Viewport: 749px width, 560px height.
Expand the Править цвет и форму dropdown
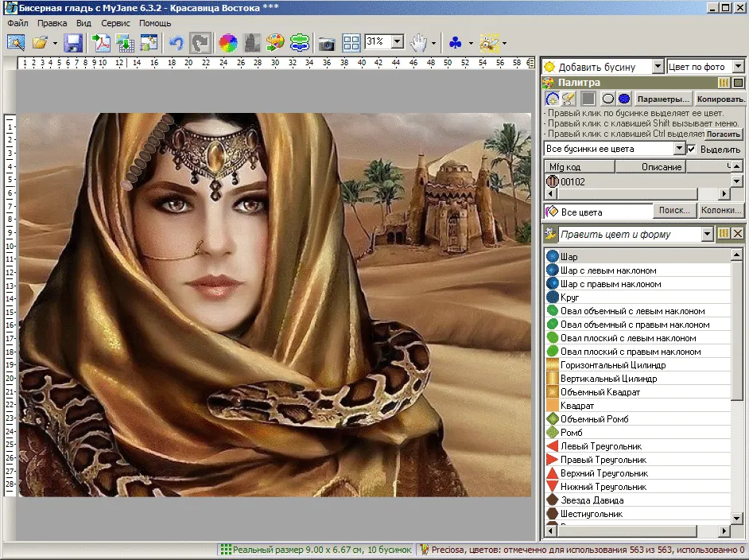point(708,234)
